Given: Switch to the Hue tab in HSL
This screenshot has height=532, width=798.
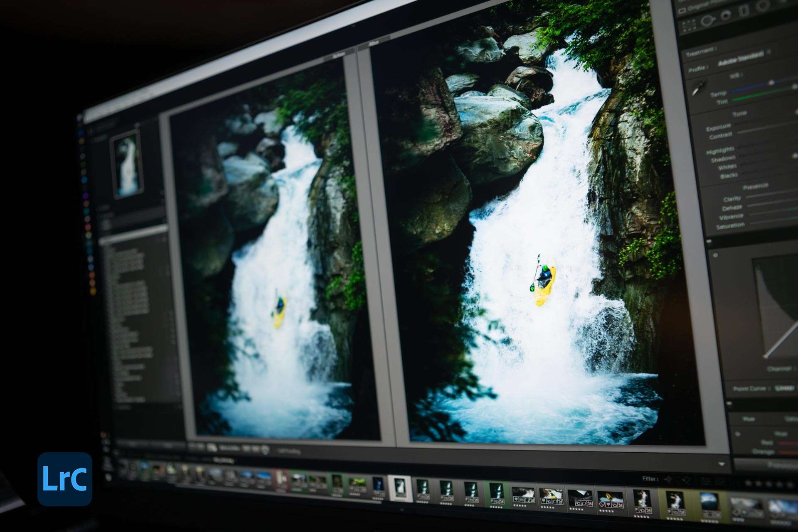Looking at the screenshot, I should (749, 419).
